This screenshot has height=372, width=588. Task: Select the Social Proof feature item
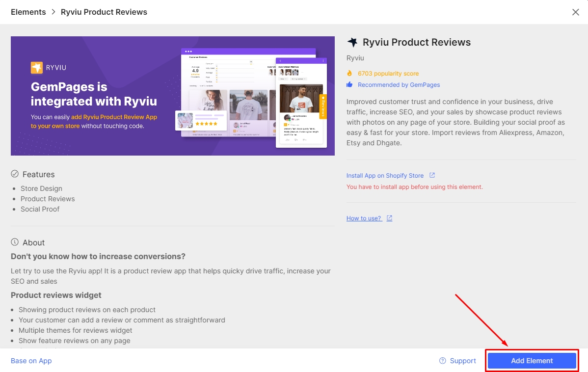tap(40, 209)
